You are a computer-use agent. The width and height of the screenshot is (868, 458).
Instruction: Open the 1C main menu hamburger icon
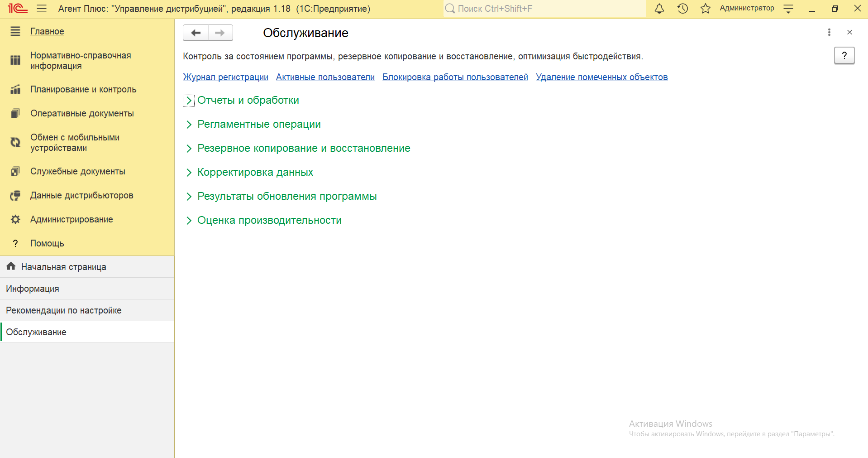tap(42, 9)
